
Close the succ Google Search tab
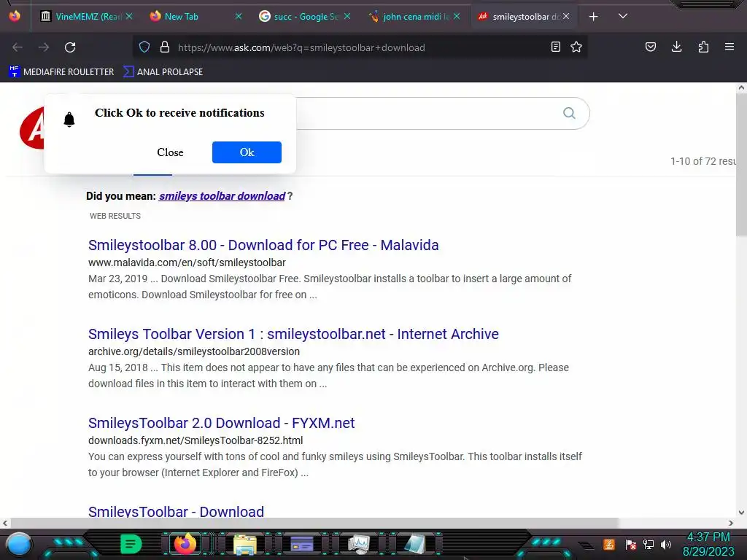(x=347, y=16)
